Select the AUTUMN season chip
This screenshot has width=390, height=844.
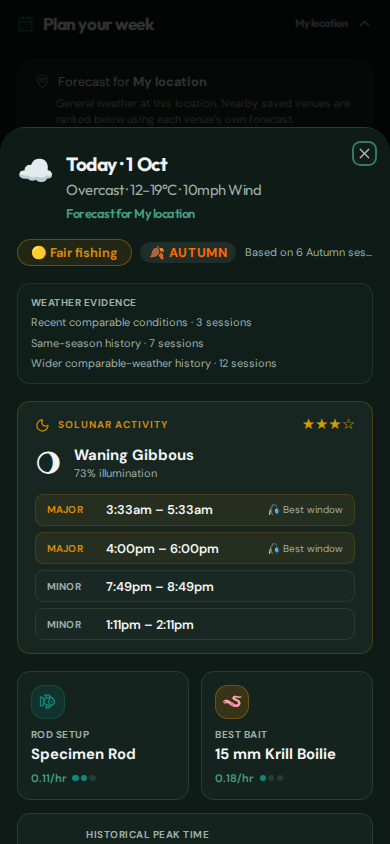[x=188, y=252]
